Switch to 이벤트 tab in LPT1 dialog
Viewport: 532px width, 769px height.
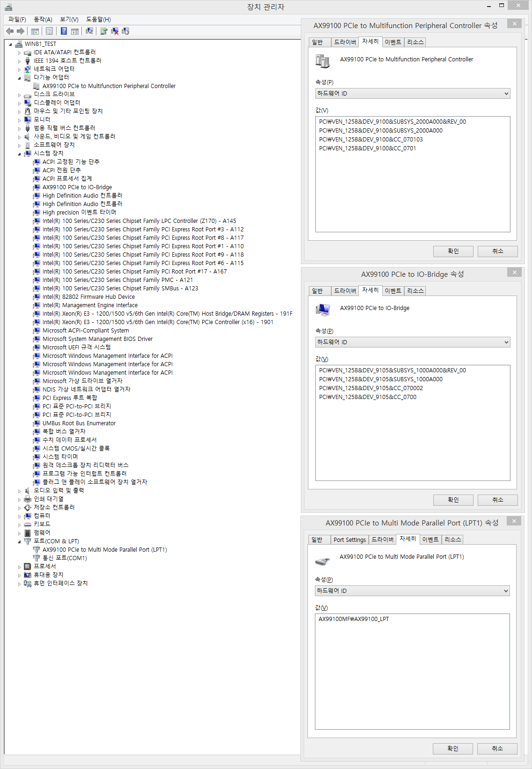coord(430,540)
